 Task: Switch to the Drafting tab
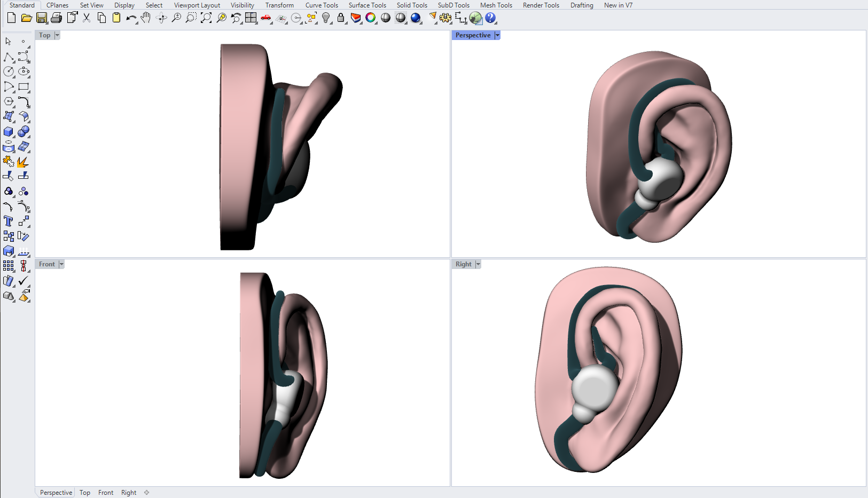tap(582, 5)
